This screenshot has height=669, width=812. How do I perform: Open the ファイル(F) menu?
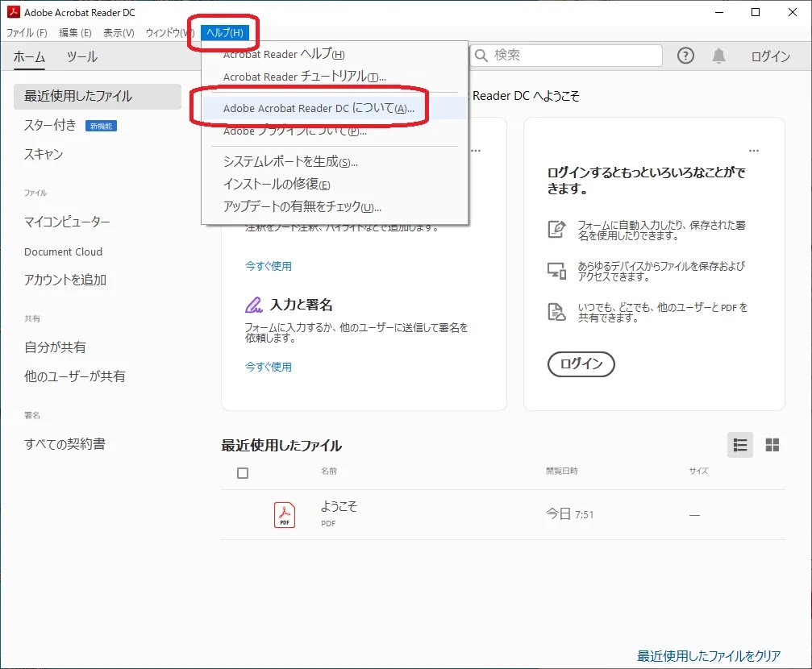coord(27,33)
